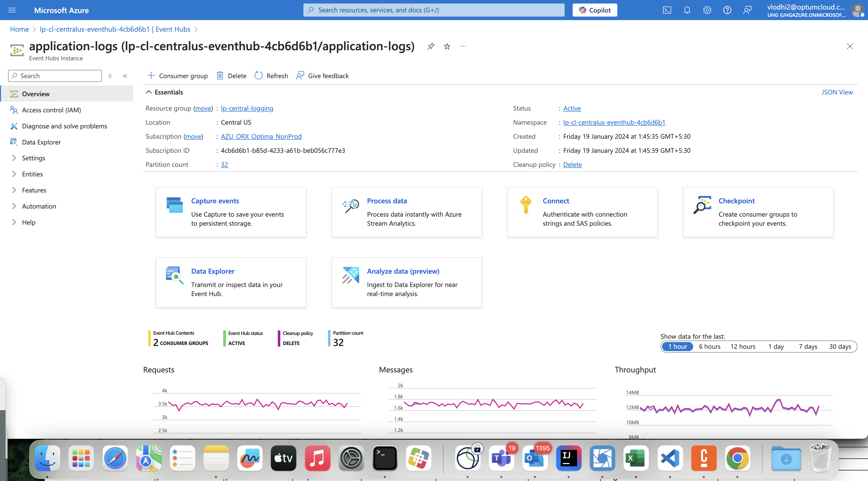Open the Connect key card
The height and width of the screenshot is (481, 868).
(583, 212)
